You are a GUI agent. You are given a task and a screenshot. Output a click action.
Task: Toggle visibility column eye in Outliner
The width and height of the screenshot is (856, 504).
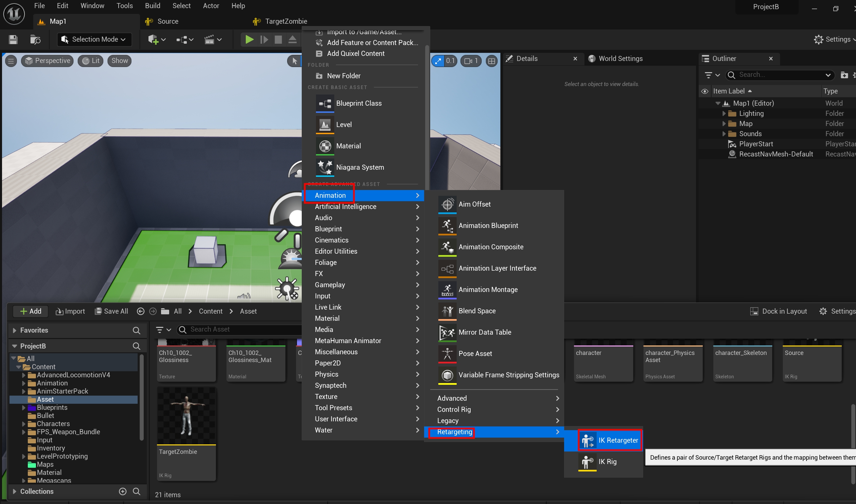[704, 91]
